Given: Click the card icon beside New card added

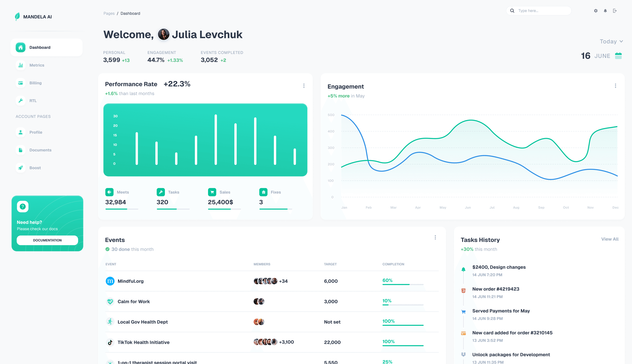Looking at the screenshot, I should tap(463, 333).
